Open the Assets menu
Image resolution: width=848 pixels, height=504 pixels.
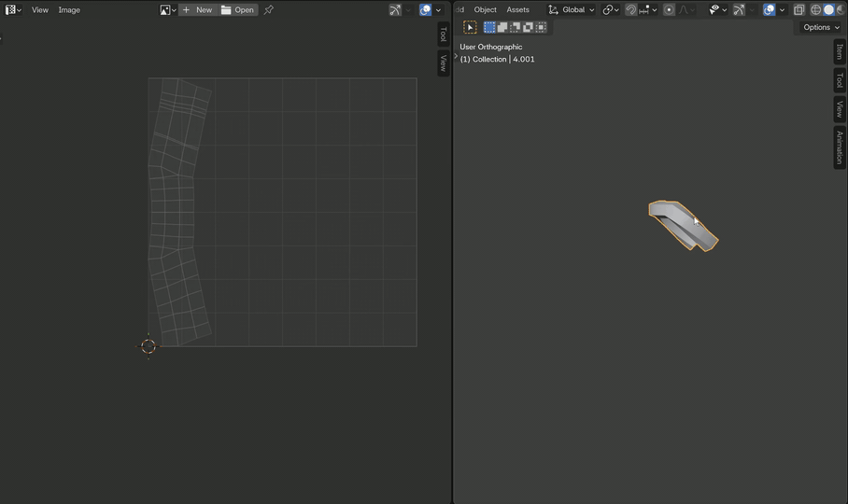click(517, 9)
